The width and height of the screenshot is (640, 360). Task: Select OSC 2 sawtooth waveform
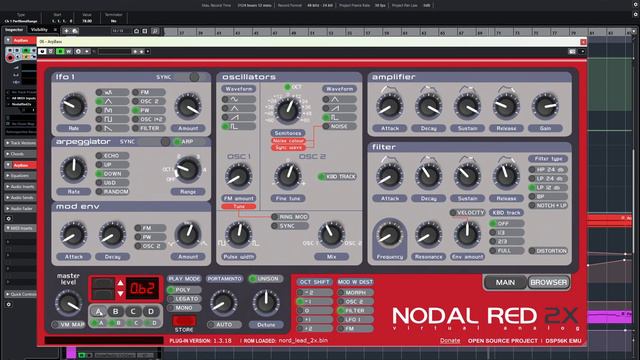coord(339,108)
